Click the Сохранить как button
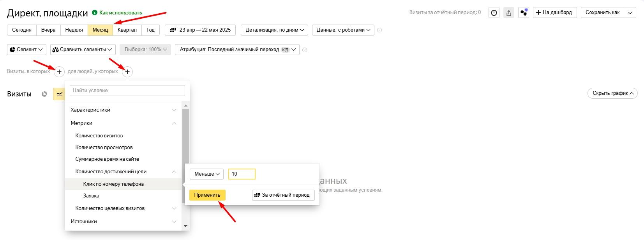This screenshot has height=240, width=644. tap(602, 12)
